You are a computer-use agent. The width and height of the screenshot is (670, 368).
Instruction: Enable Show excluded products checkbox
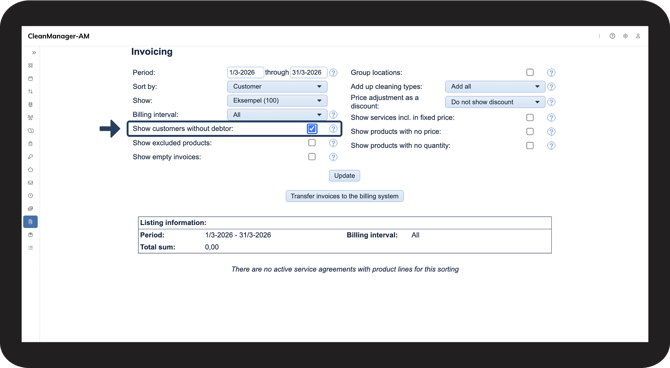pyautogui.click(x=312, y=143)
